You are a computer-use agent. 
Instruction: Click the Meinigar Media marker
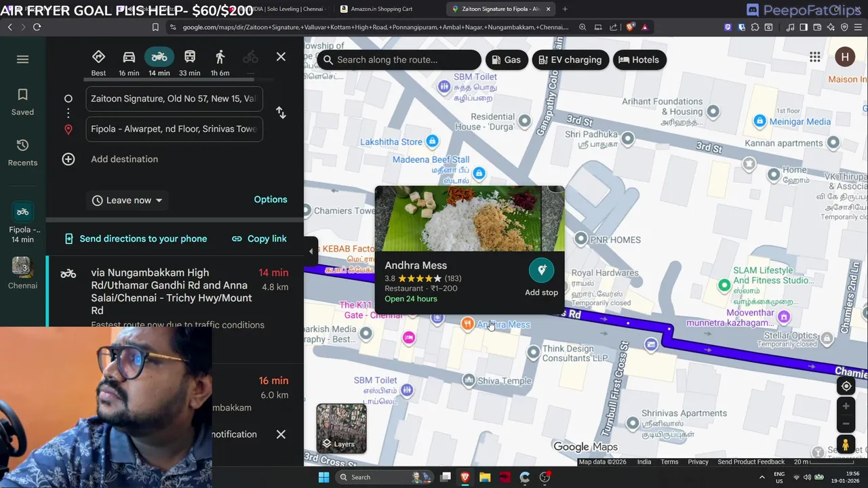[x=760, y=121]
